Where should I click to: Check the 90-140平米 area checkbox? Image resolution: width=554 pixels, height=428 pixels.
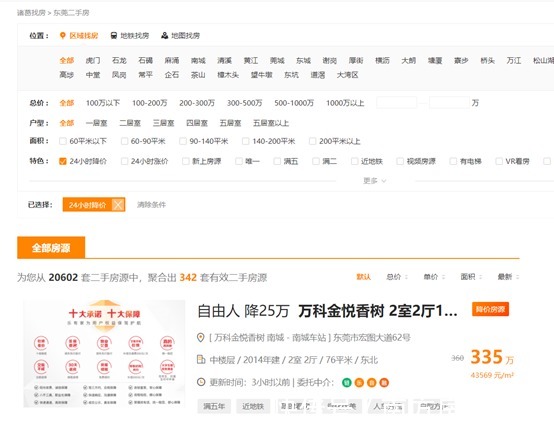pyautogui.click(x=183, y=141)
